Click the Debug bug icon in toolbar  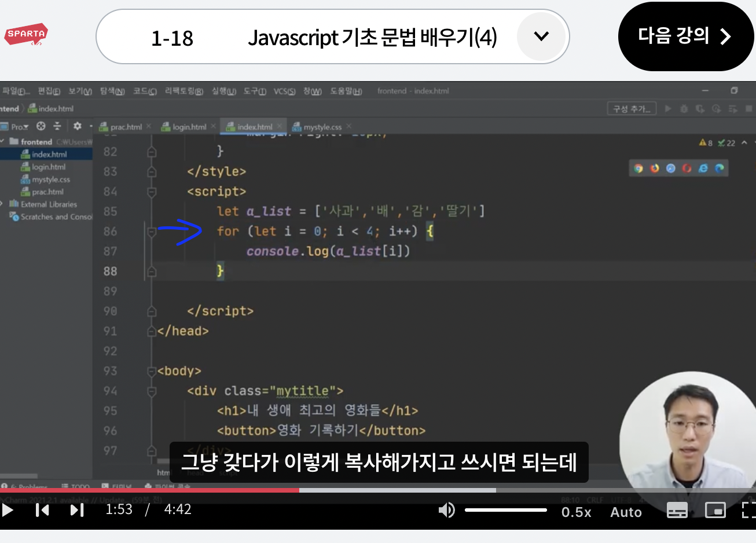[x=684, y=108]
